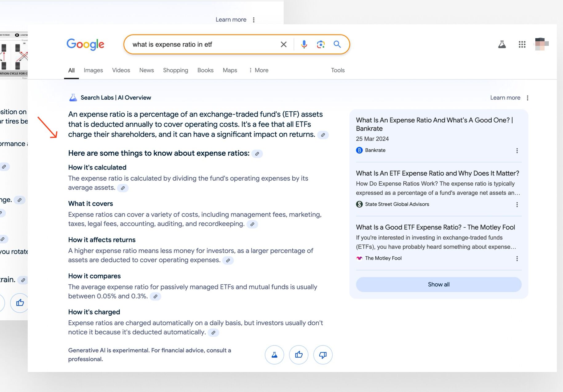Run the search with the magnifier icon
Screen dimensions: 563x392
(337, 44)
